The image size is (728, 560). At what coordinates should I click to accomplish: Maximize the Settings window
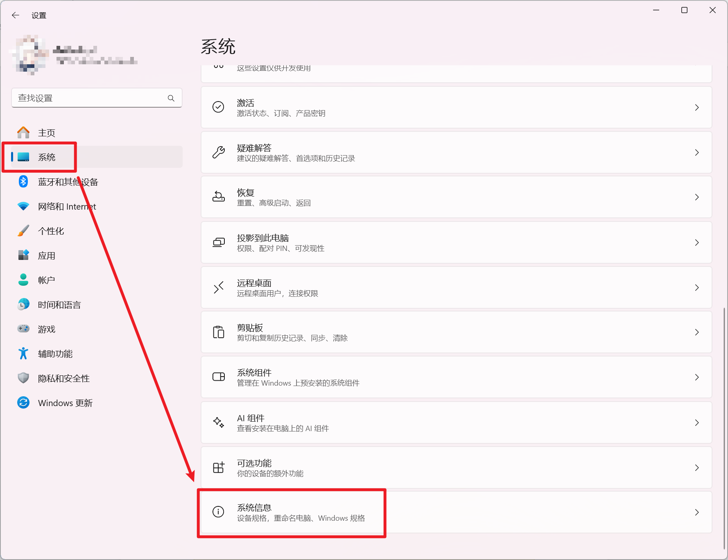tap(684, 10)
